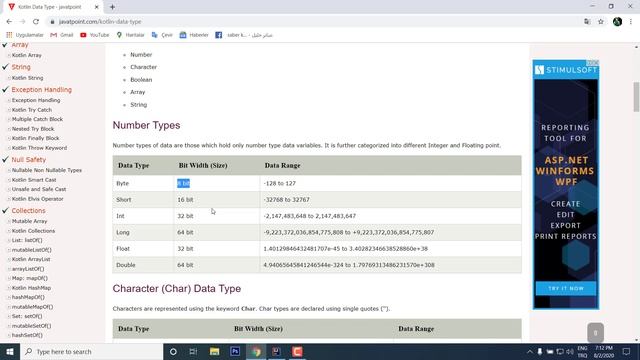Open Map: mapOf() sidebar link
This screenshot has width=640, height=360.
29,278
